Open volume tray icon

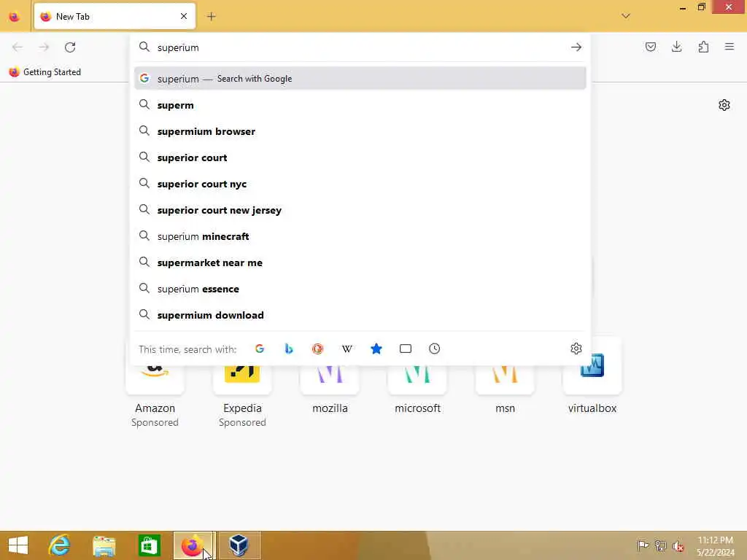(x=678, y=545)
